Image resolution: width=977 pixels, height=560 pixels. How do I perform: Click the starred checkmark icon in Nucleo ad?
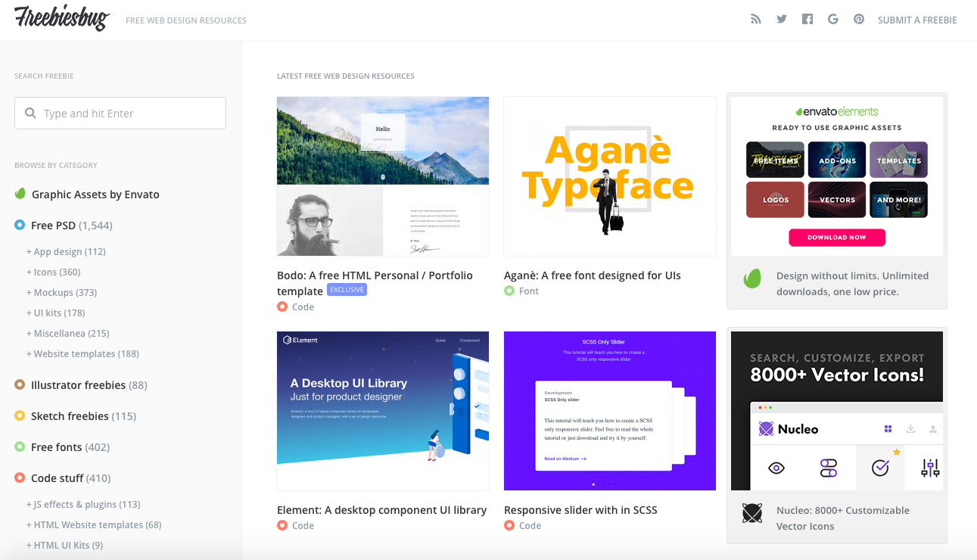[880, 468]
